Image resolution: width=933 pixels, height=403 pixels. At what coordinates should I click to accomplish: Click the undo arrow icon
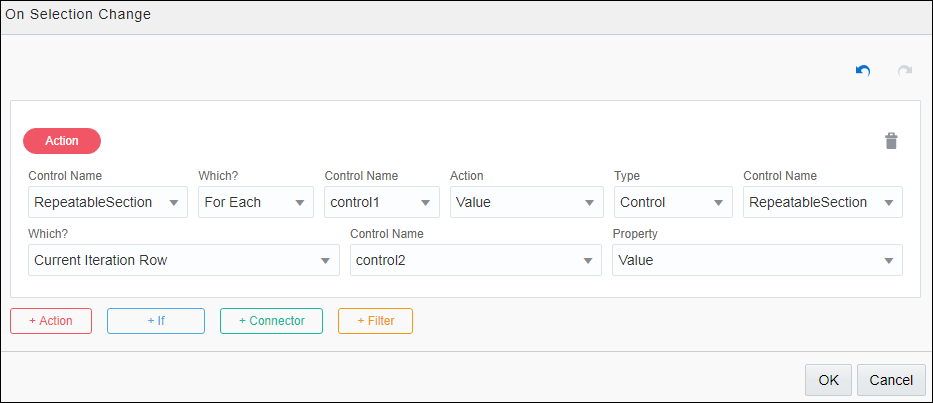point(863,71)
